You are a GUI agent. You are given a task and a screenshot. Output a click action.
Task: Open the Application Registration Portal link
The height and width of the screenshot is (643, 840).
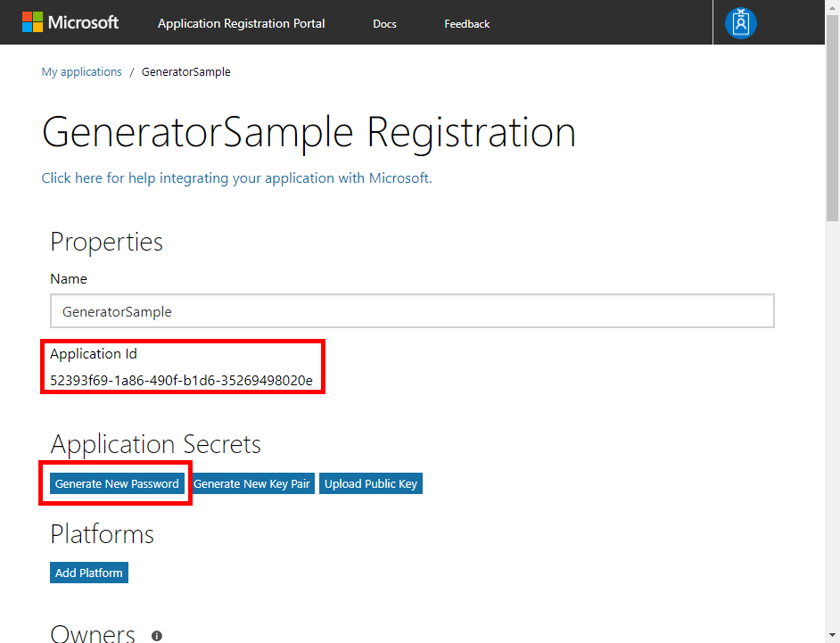coord(241,23)
